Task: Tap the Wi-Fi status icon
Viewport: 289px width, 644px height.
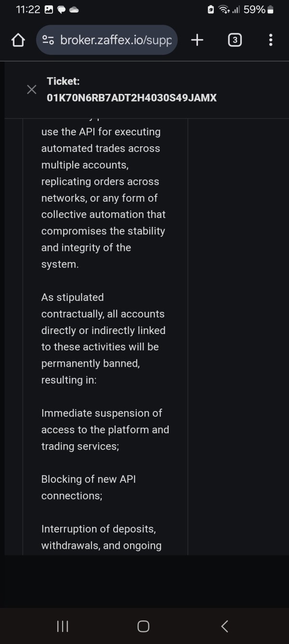Action: point(224,10)
